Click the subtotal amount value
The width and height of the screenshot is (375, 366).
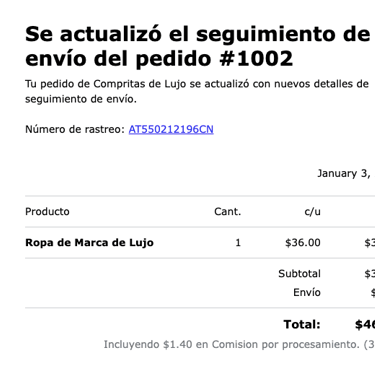click(x=369, y=274)
